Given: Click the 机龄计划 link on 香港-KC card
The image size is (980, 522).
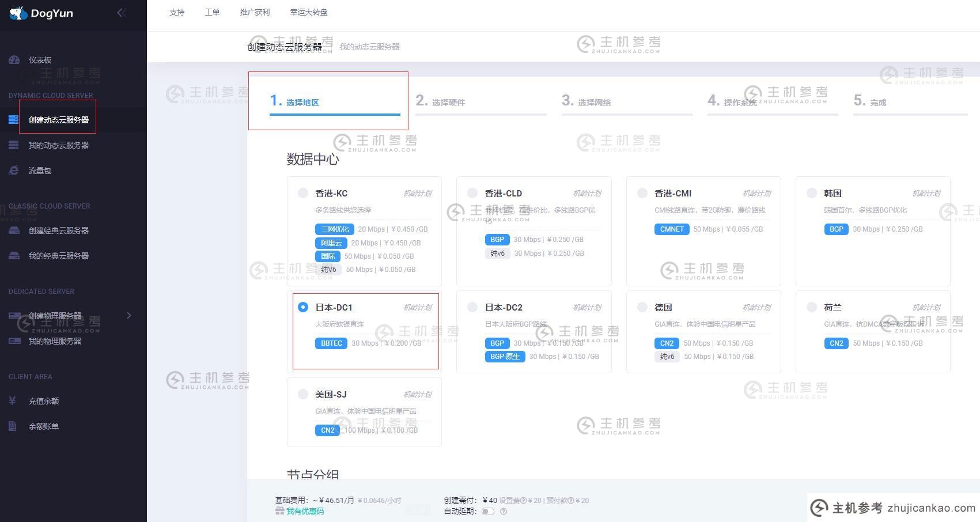Looking at the screenshot, I should [418, 194].
